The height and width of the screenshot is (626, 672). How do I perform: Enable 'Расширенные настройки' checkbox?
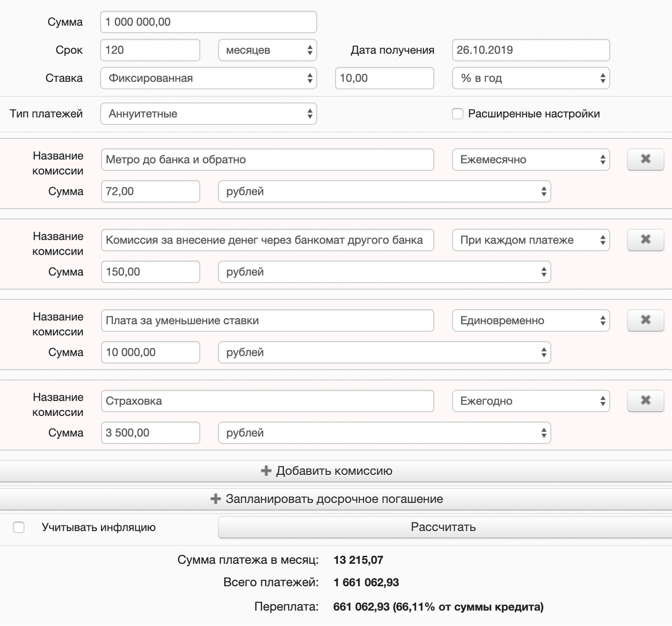coord(458,114)
